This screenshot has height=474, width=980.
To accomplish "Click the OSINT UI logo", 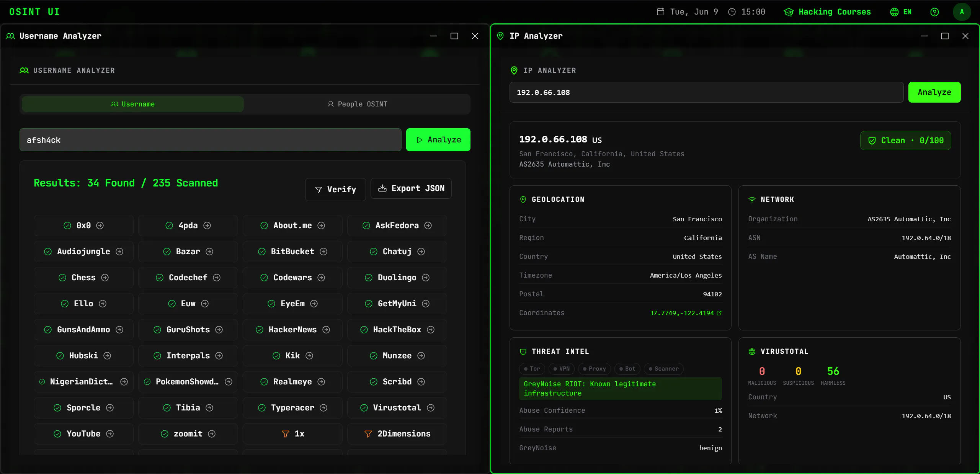I will click(34, 12).
